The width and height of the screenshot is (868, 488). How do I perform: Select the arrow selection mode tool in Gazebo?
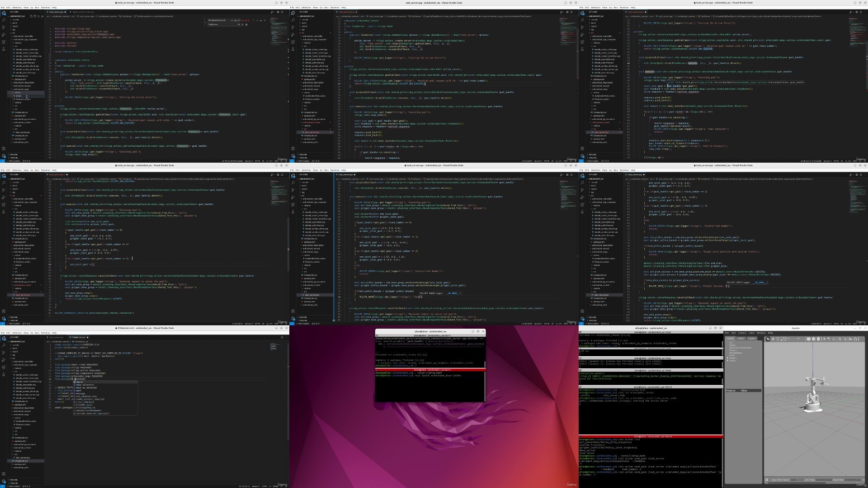pos(768,339)
